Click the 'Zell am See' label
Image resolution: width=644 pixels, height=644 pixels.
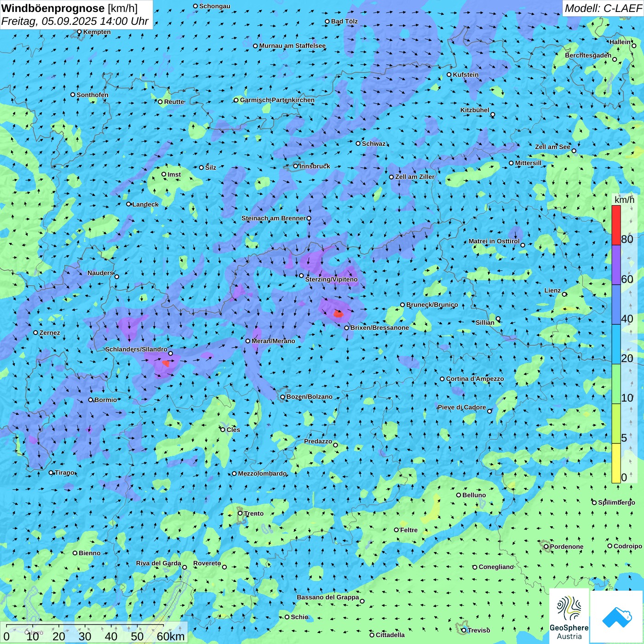coord(552,147)
